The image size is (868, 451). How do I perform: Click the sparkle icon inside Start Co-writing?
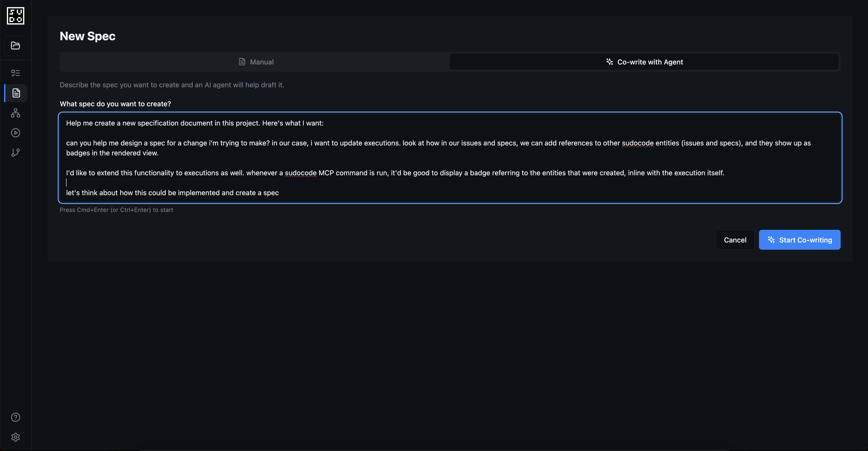(771, 240)
